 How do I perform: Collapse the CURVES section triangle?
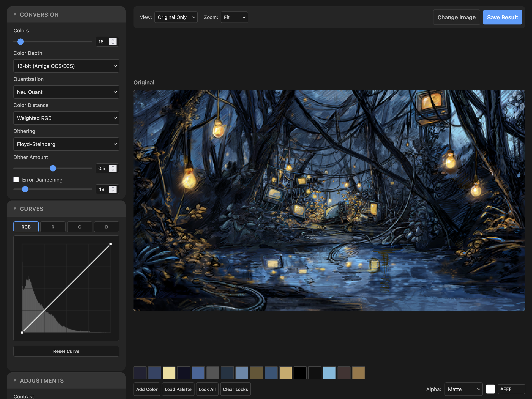click(x=15, y=209)
